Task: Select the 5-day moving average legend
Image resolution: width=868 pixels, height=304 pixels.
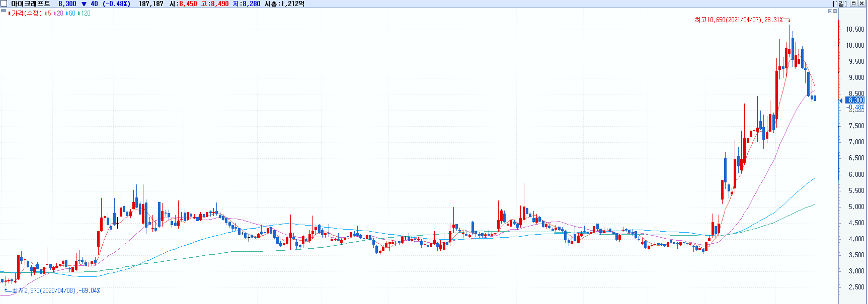Action: click(48, 14)
